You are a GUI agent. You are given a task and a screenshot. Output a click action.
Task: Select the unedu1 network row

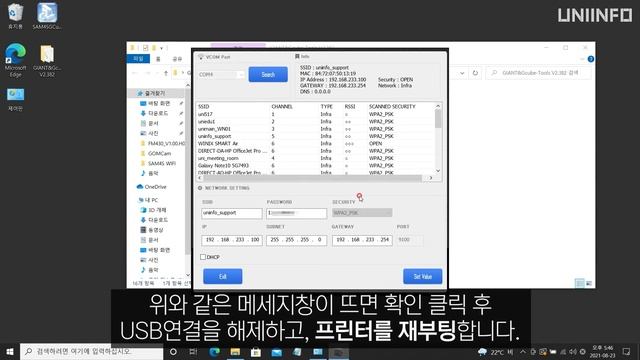click(x=316, y=122)
